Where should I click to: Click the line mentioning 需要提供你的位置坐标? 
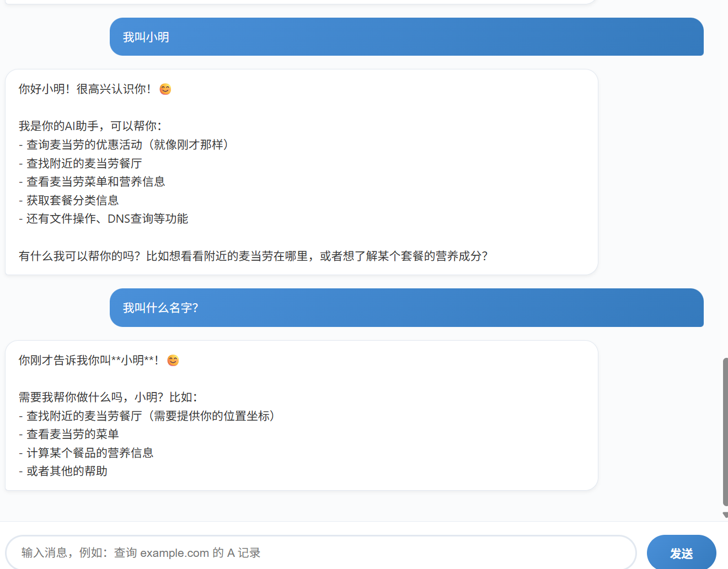(x=147, y=416)
